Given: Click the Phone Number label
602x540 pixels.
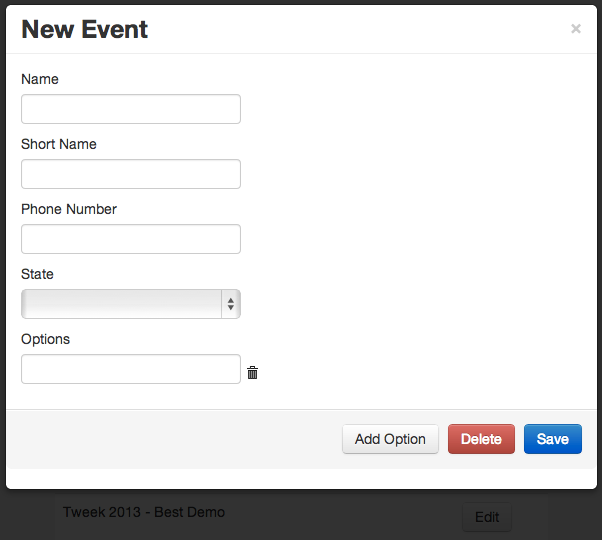Looking at the screenshot, I should click(x=69, y=209).
